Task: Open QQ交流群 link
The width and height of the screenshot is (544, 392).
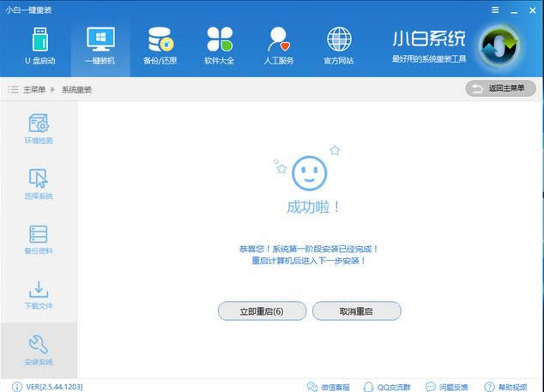Action: [387, 387]
